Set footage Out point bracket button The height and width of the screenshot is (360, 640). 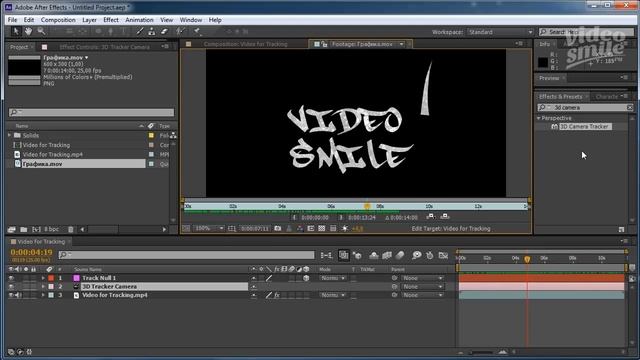tap(341, 218)
